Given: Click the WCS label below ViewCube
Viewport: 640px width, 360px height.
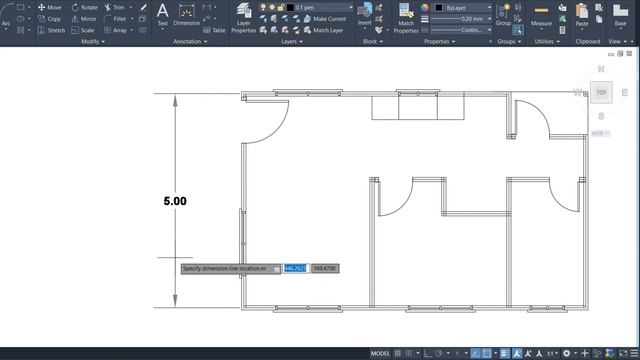Looking at the screenshot, I should point(600,133).
